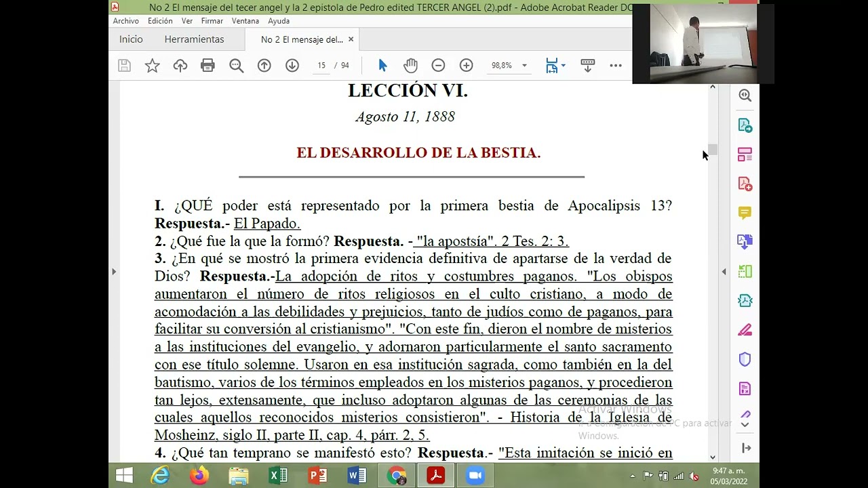Open Fill and Sign pen tool

click(x=745, y=330)
